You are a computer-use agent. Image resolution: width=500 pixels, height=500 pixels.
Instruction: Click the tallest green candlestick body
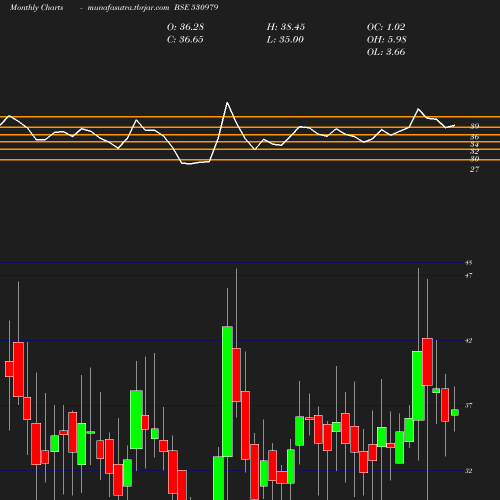[227, 392]
